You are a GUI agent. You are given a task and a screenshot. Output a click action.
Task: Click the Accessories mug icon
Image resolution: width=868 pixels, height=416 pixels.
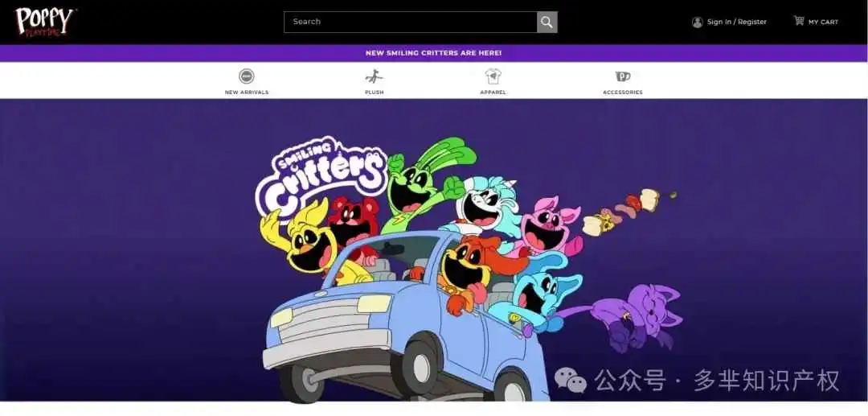(x=623, y=76)
